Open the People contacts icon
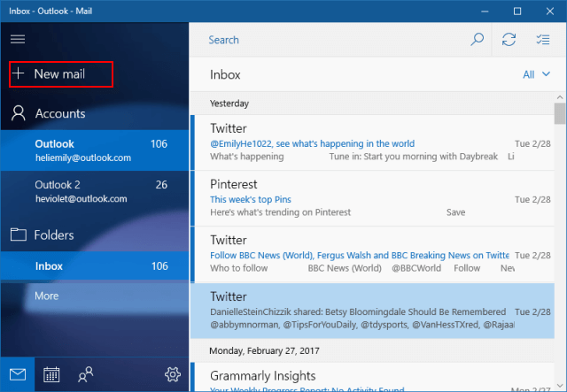The height and width of the screenshot is (392, 567). [86, 374]
